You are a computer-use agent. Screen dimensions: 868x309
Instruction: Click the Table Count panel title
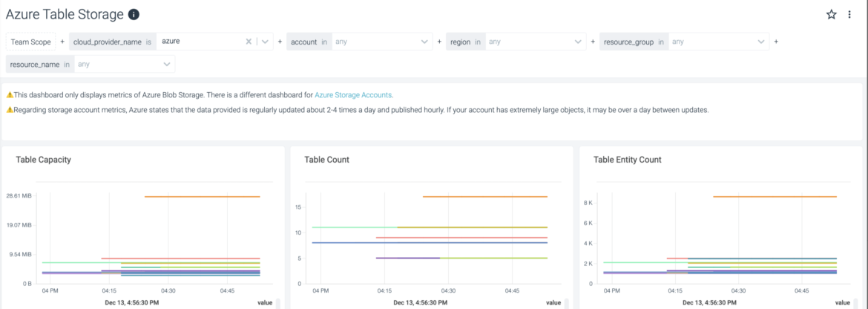point(326,160)
